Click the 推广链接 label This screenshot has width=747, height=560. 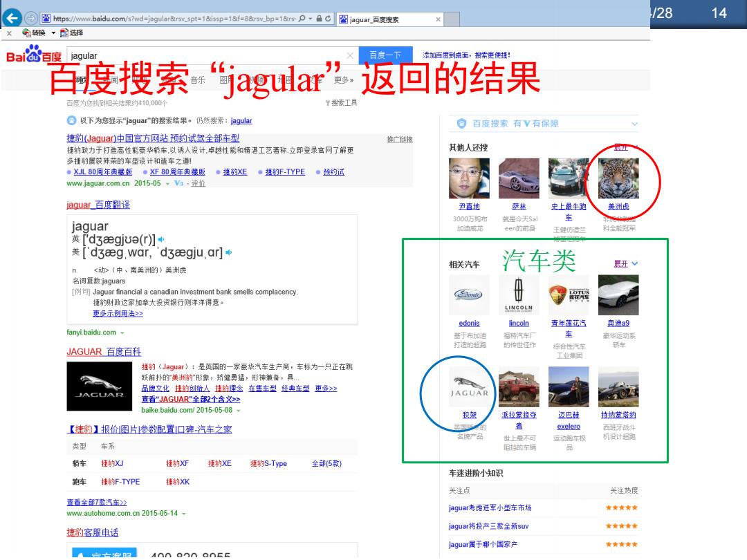click(399, 140)
